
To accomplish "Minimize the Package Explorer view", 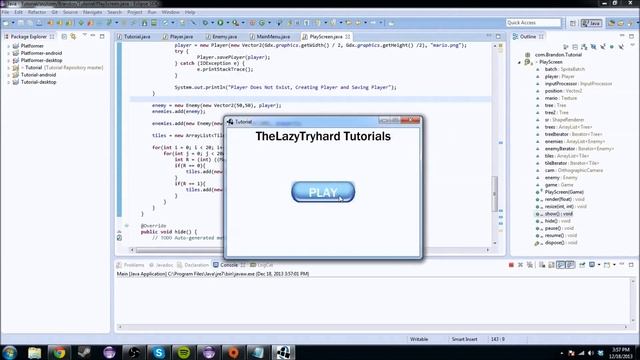I will click(93, 36).
